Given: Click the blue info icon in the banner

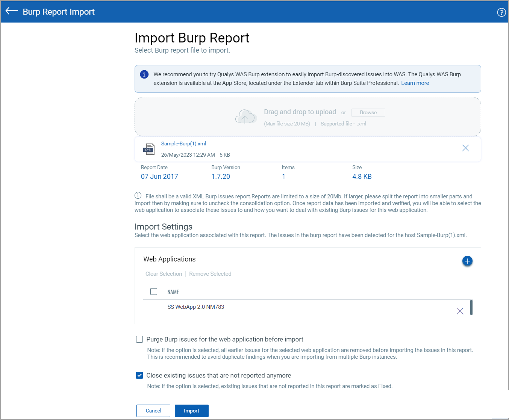Looking at the screenshot, I should click(144, 74).
